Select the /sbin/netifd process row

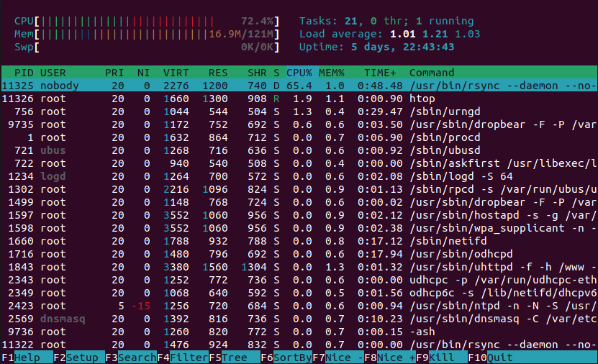[x=299, y=241]
